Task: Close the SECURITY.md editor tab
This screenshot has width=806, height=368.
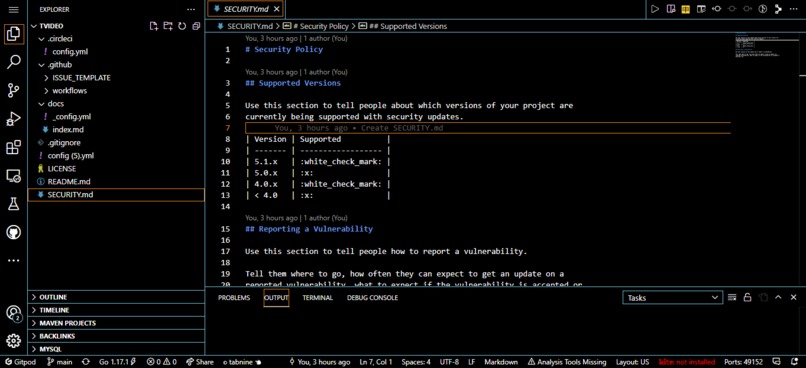Action: click(x=277, y=9)
